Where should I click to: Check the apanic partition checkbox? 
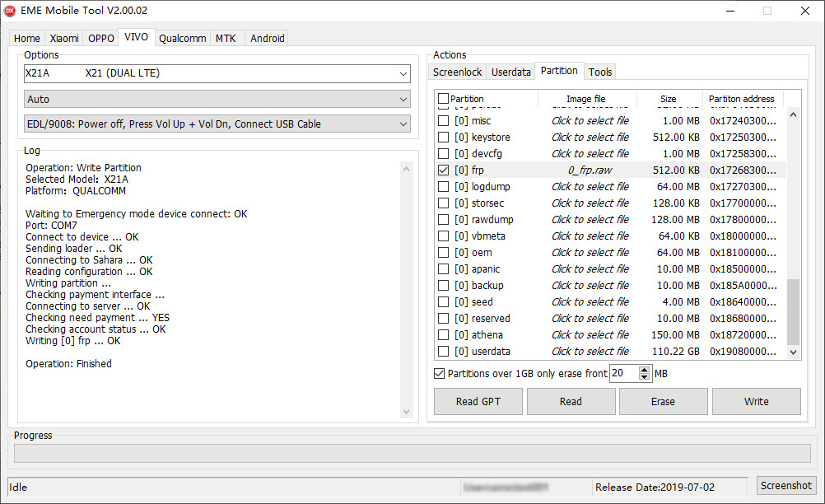pyautogui.click(x=444, y=268)
